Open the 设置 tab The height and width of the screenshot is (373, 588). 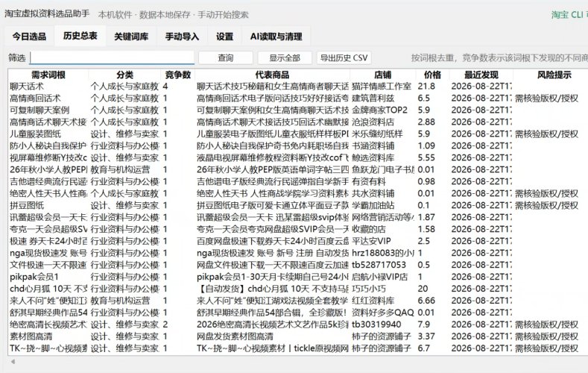tap(224, 37)
